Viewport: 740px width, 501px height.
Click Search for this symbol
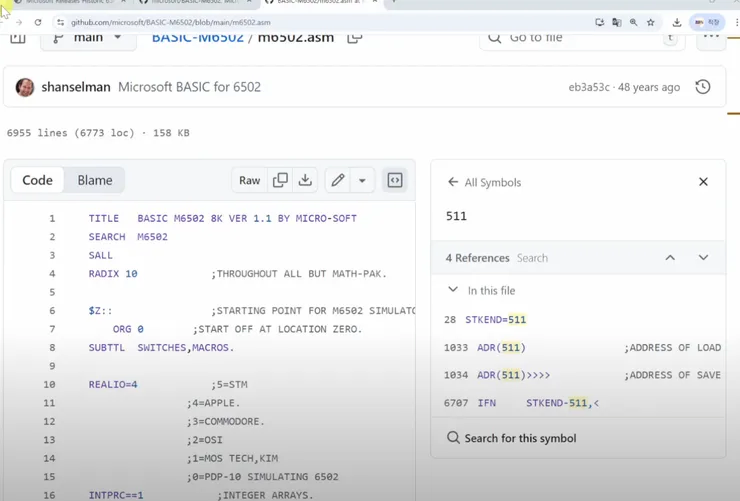[x=512, y=438]
